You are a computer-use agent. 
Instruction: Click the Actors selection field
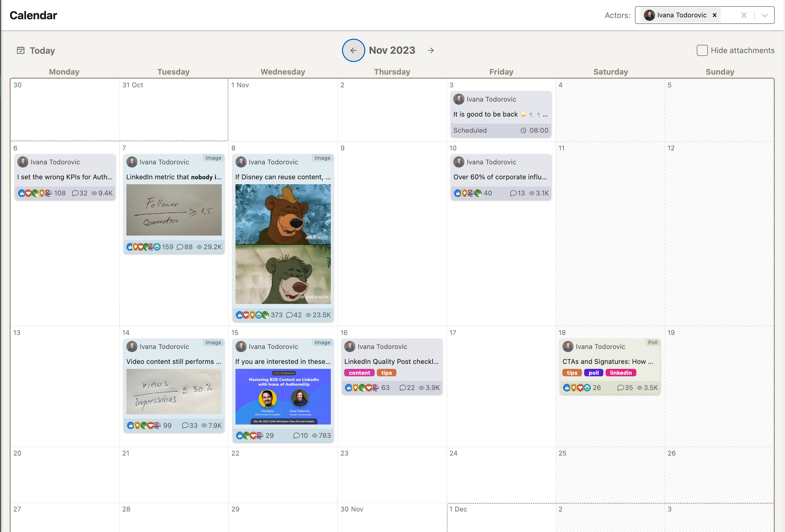[x=705, y=15]
